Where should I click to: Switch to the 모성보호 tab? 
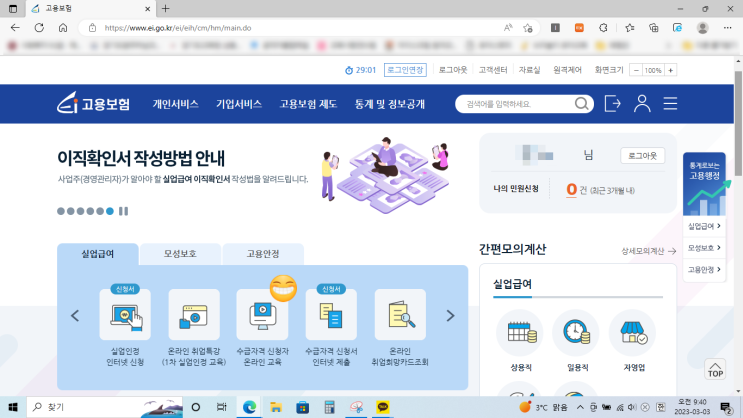180,254
